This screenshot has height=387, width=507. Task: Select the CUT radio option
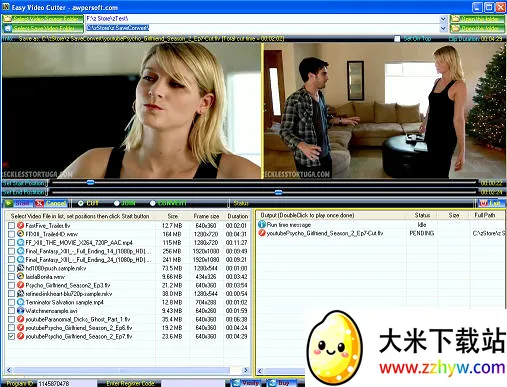81,203
